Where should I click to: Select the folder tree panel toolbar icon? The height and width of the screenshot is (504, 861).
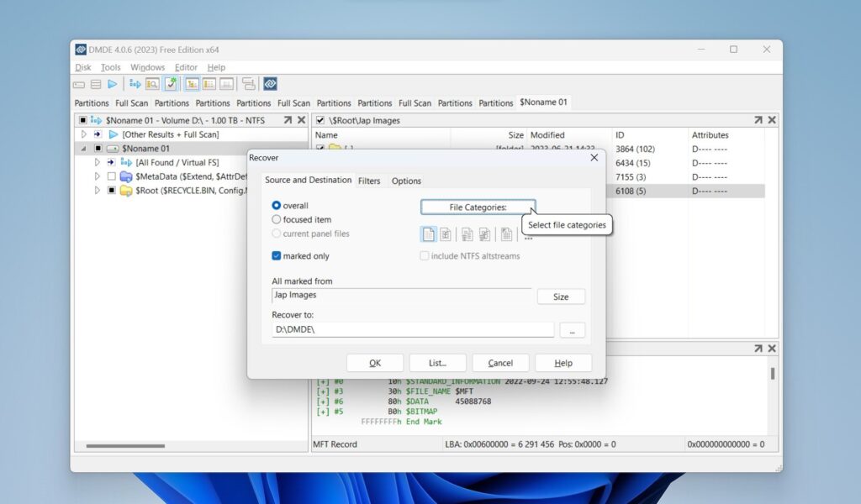point(190,83)
